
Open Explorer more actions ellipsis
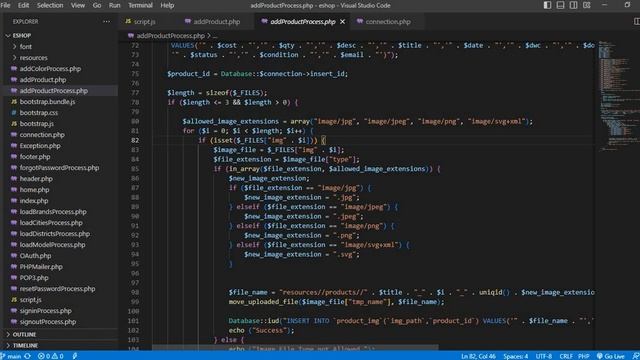click(x=107, y=22)
